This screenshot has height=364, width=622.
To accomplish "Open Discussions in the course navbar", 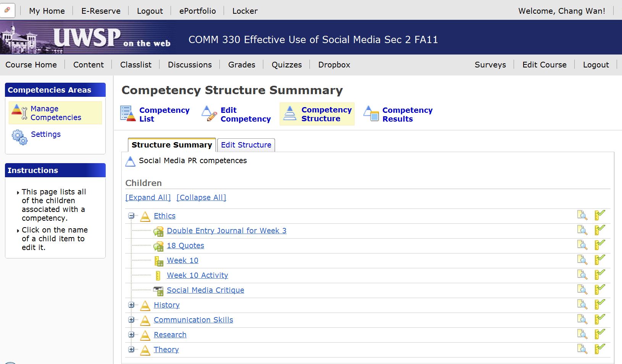I will (190, 65).
